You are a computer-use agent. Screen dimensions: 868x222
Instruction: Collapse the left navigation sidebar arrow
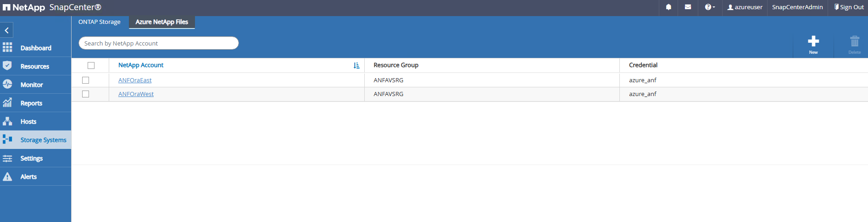coord(6,30)
